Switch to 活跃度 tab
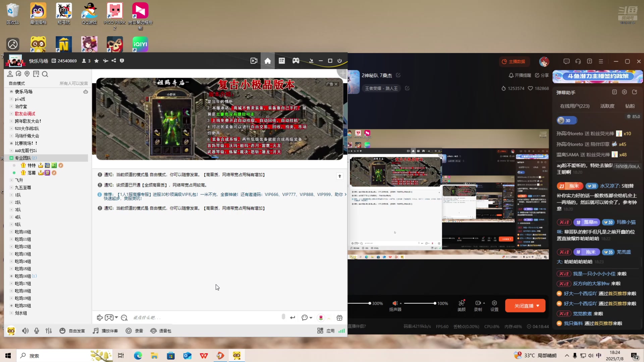 click(x=607, y=106)
